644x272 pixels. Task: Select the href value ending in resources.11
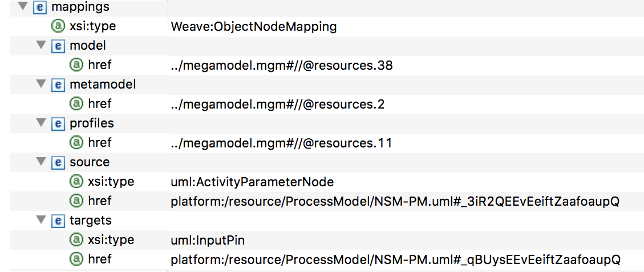(281, 143)
